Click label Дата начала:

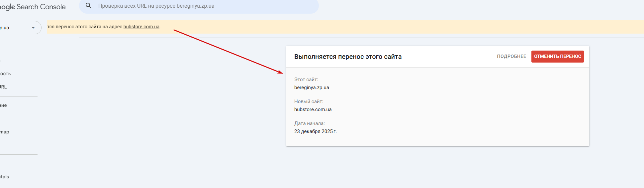pos(310,123)
